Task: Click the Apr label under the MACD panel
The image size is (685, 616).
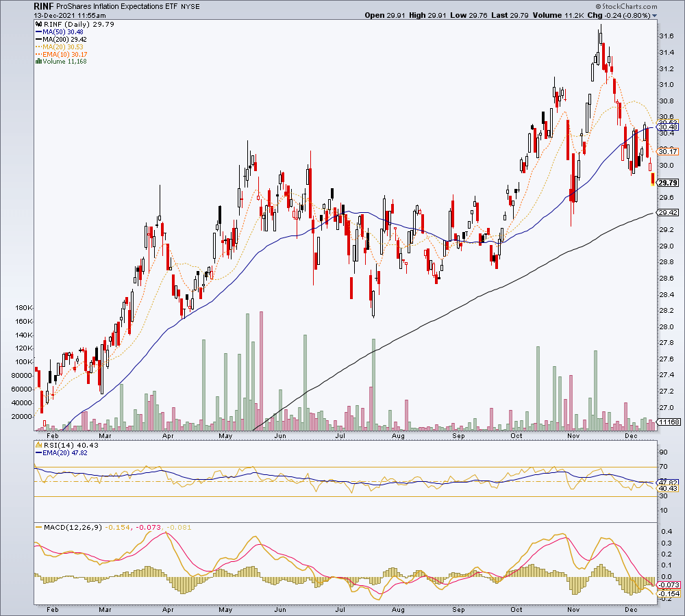Action: 168,609
